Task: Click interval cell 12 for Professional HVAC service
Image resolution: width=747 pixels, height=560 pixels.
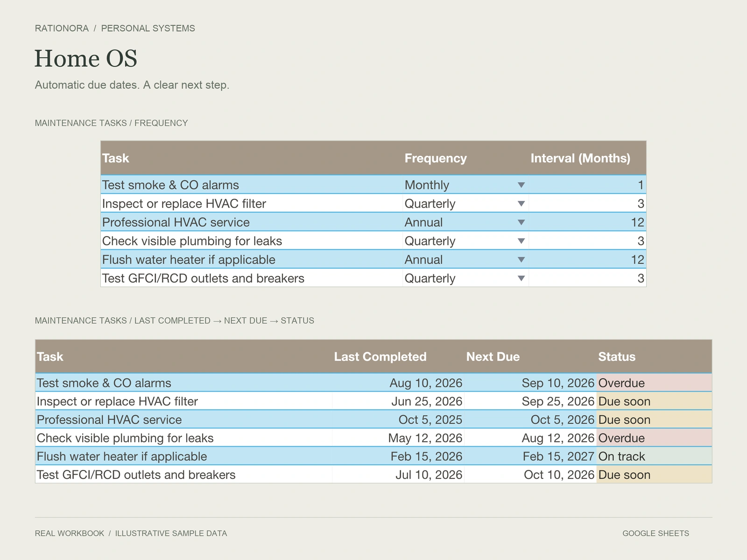Action: (x=587, y=222)
